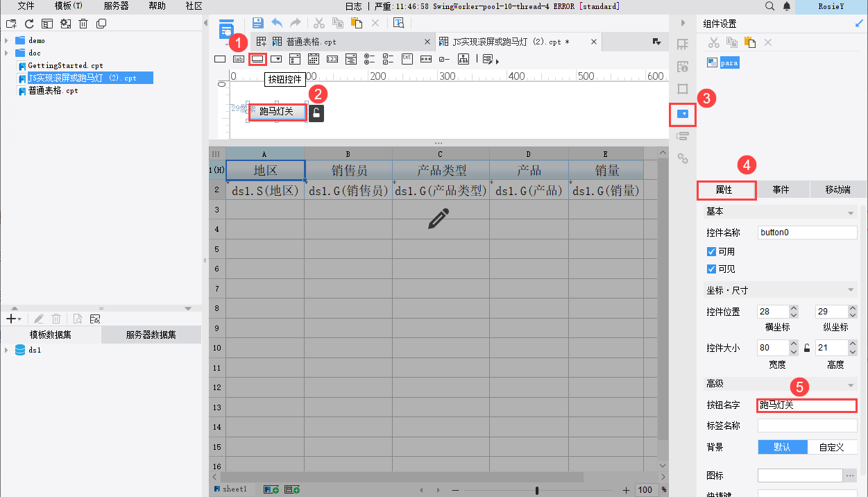
Task: Switch to the 服务器数据集 tab
Action: click(151, 335)
